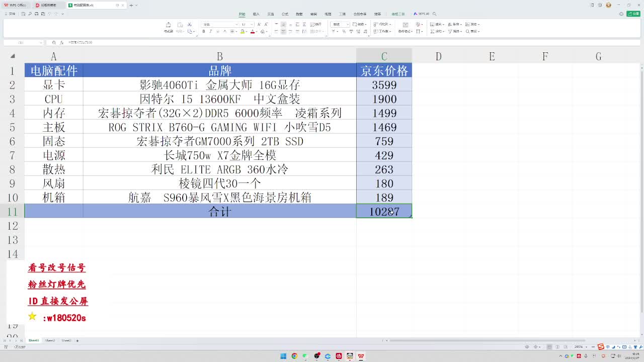The width and height of the screenshot is (644, 362).
Task: Open the 文件 File menu
Action: [10, 14]
